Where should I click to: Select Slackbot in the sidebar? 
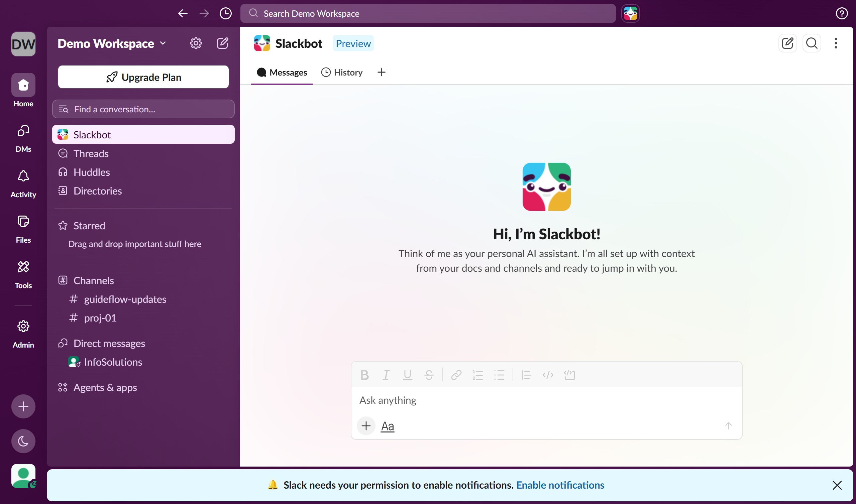143,134
